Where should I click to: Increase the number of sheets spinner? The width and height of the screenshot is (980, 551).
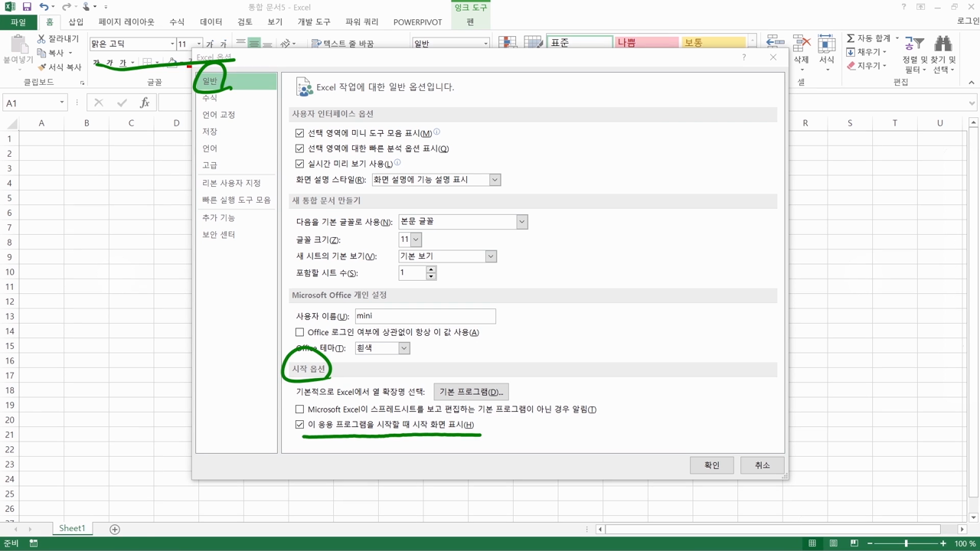[x=431, y=269]
